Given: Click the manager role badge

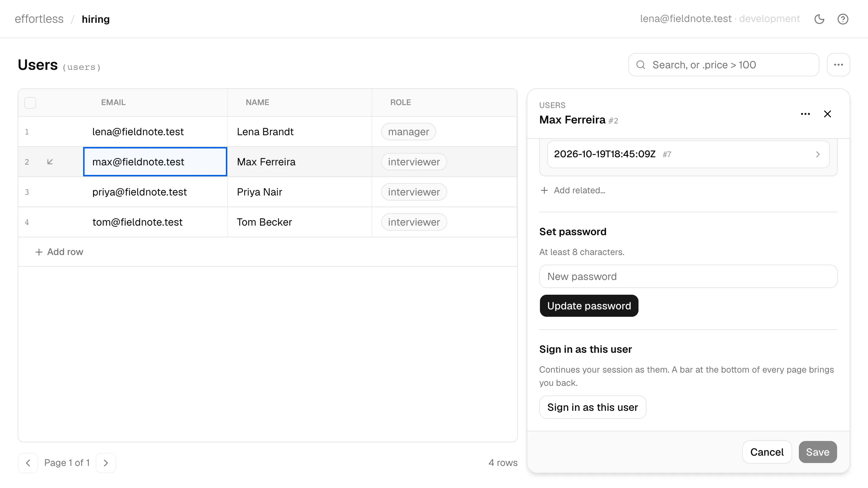Looking at the screenshot, I should coord(408,132).
